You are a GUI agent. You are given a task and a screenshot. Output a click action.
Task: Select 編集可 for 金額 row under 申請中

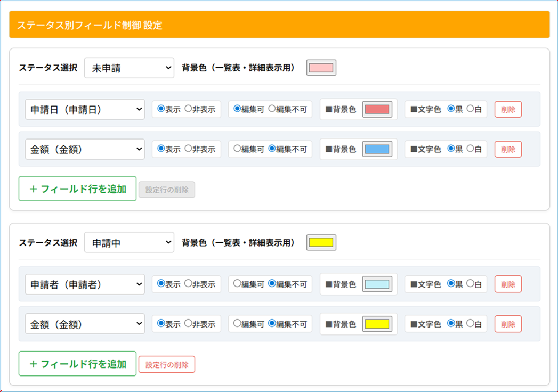pyautogui.click(x=237, y=324)
